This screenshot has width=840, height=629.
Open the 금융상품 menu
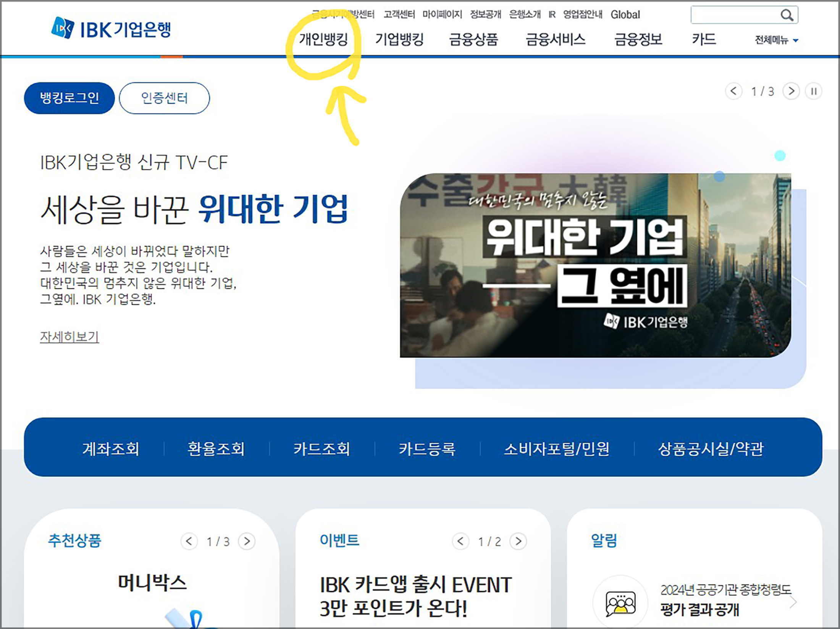(473, 39)
